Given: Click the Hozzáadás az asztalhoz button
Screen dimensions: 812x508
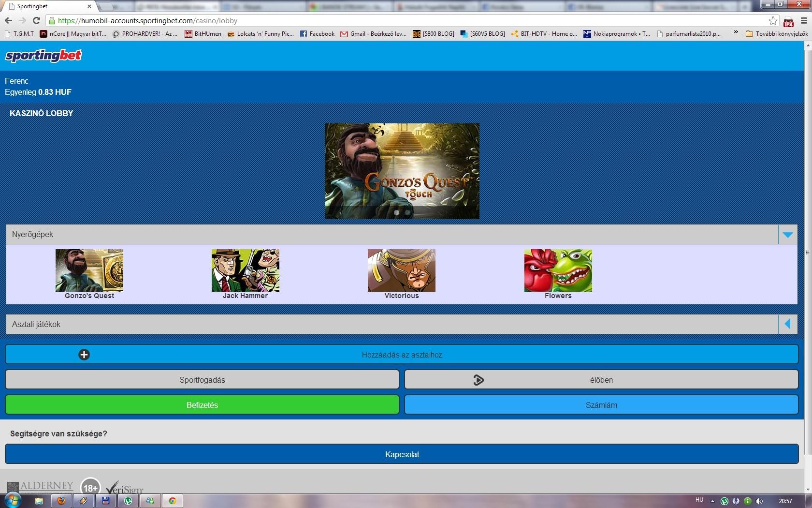Looking at the screenshot, I should point(402,355).
